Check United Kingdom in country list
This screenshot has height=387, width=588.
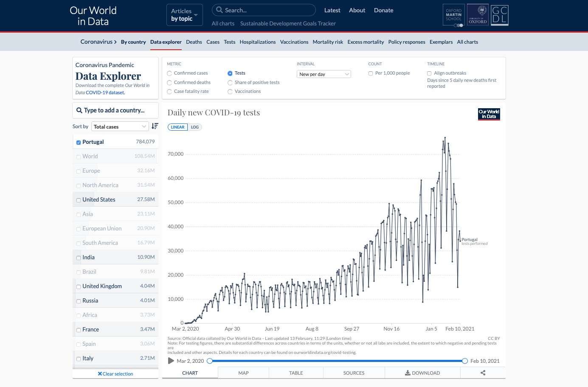(x=79, y=287)
